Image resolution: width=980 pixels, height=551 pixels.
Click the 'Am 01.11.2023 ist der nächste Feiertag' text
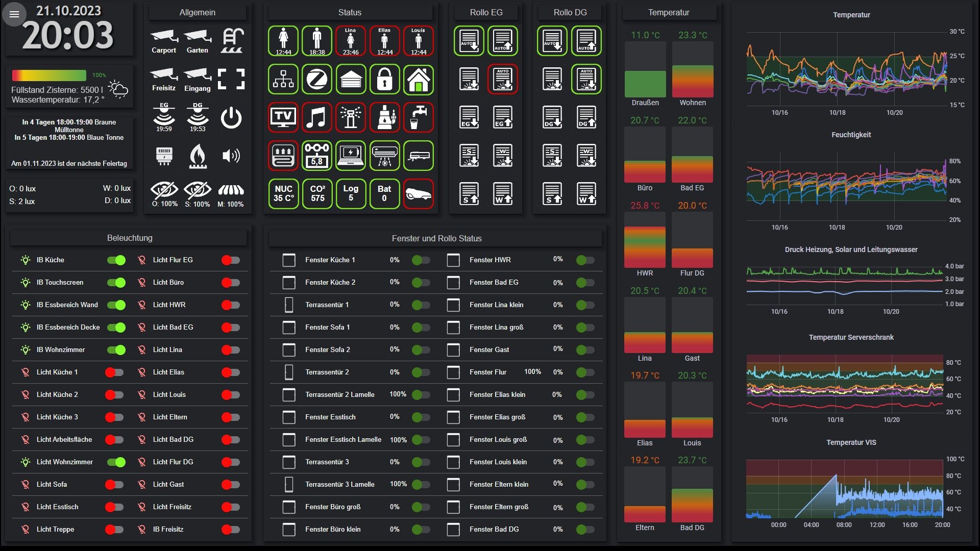point(69,164)
